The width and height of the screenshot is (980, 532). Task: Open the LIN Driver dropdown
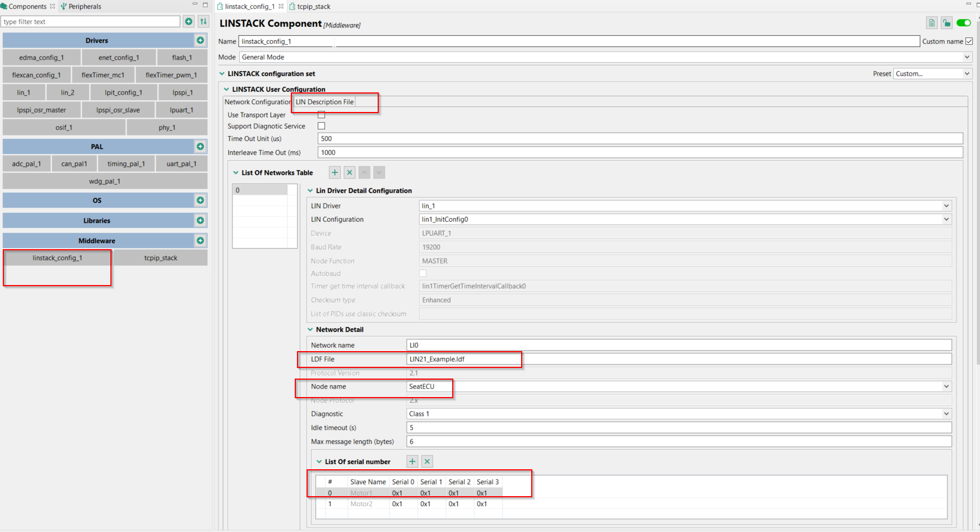[x=946, y=206]
